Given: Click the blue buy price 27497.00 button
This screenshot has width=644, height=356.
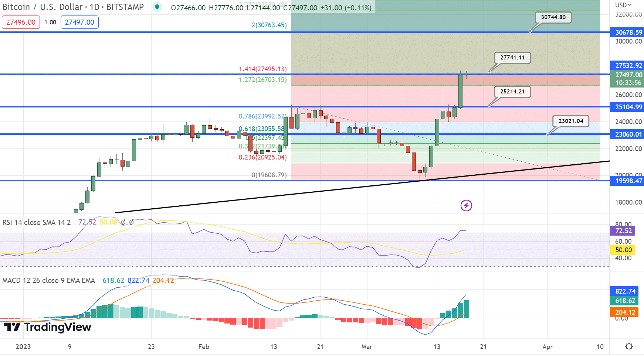Looking at the screenshot, I should (x=79, y=22).
